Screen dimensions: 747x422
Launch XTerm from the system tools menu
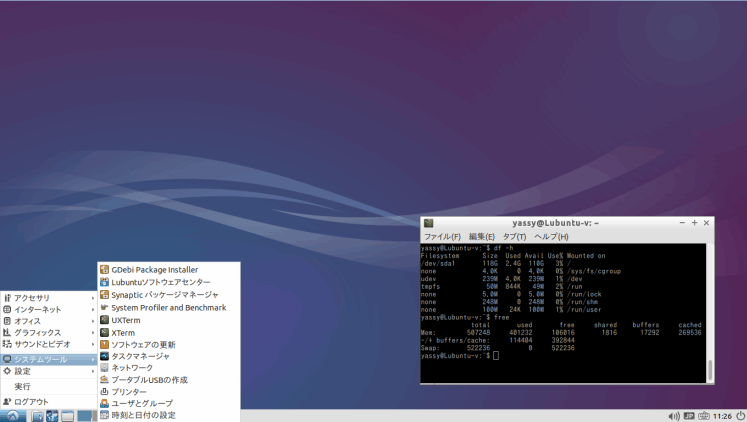(x=169, y=332)
